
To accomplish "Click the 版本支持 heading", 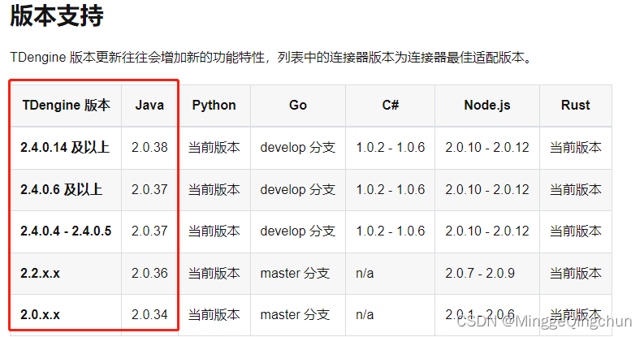I will (x=57, y=16).
